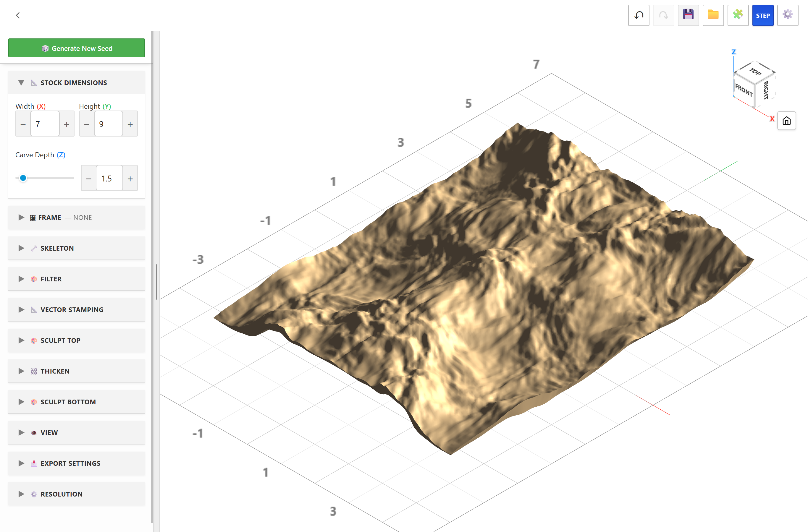The width and height of the screenshot is (808, 532).
Task: Expand the Thicken section
Action: tap(77, 371)
